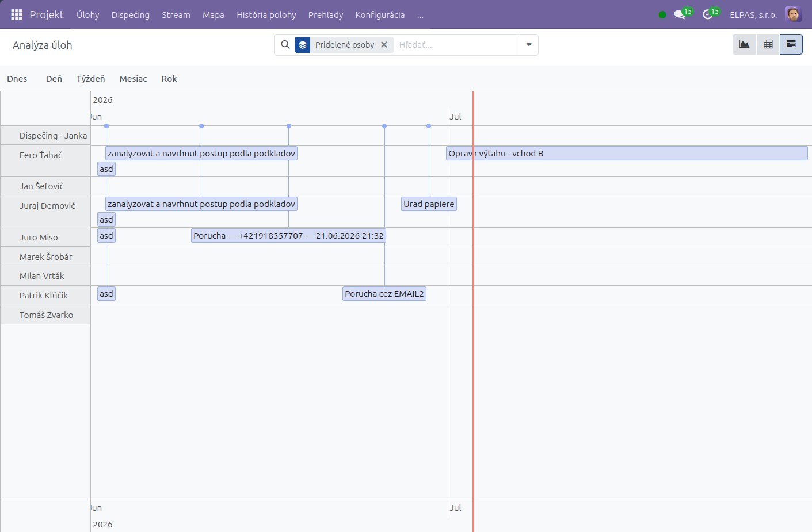This screenshot has width=812, height=532.
Task: Open the chat messages icon
Action: click(x=680, y=14)
